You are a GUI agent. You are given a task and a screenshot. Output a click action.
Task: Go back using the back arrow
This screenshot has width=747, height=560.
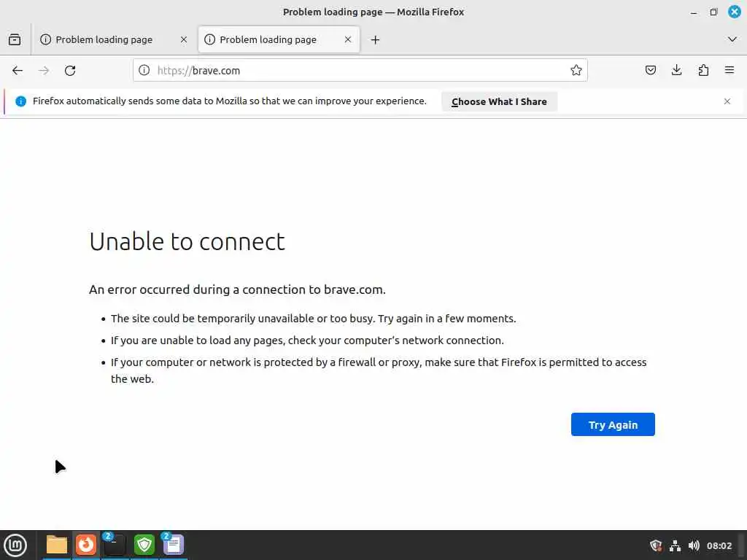click(x=18, y=71)
